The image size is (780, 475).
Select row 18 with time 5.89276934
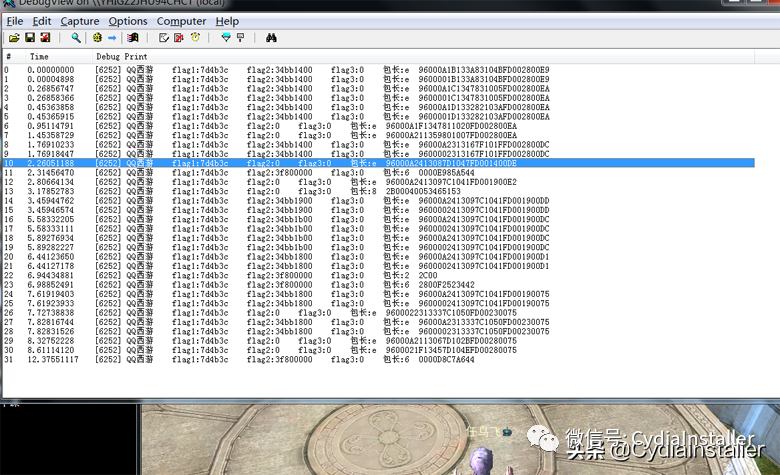point(379,238)
